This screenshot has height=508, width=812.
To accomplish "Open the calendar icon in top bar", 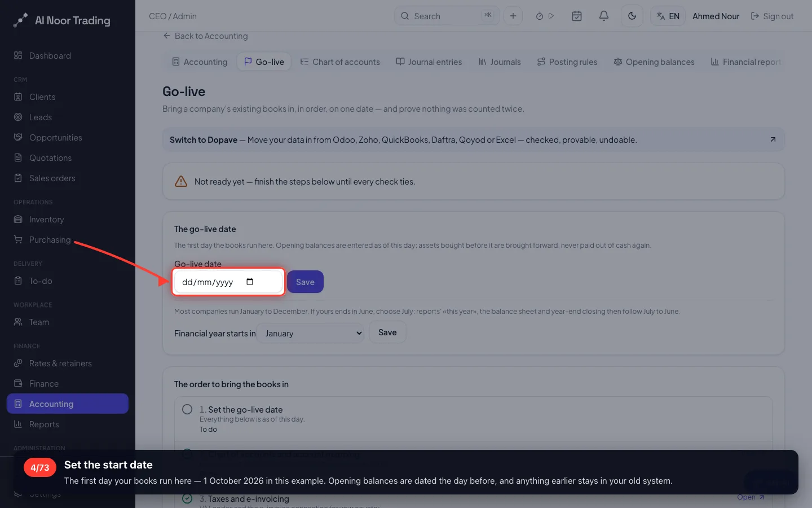I will pos(576,16).
